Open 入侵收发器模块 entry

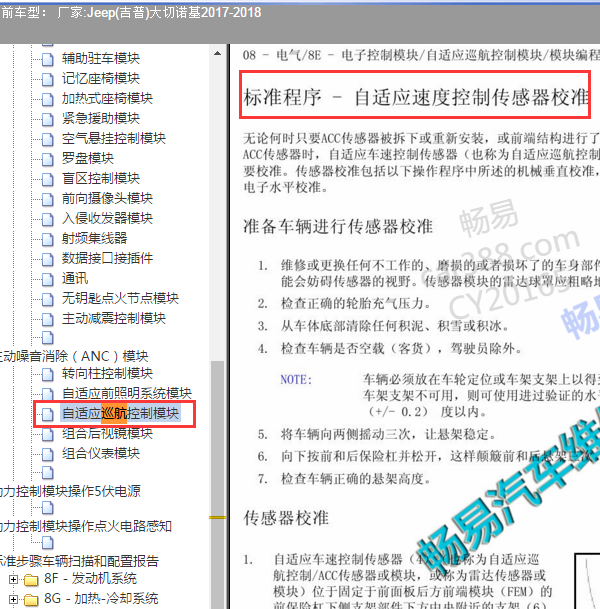click(108, 219)
